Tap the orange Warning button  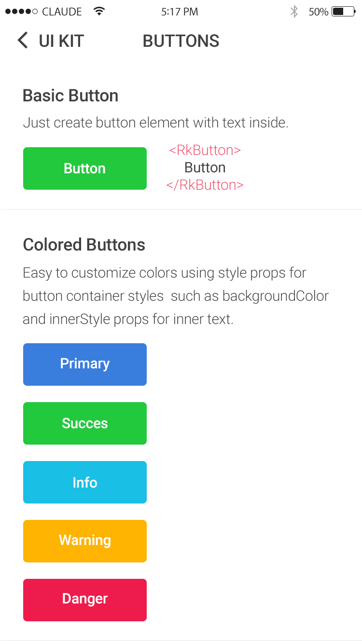pos(85,541)
